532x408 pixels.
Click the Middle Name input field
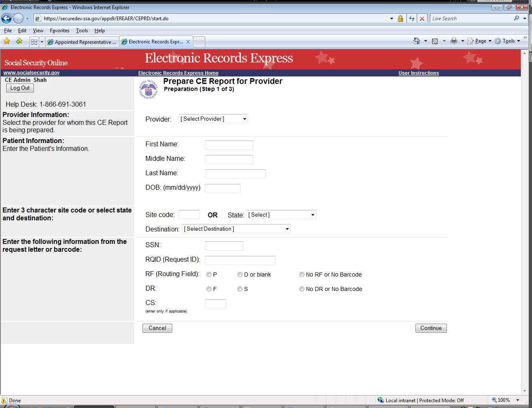click(229, 160)
